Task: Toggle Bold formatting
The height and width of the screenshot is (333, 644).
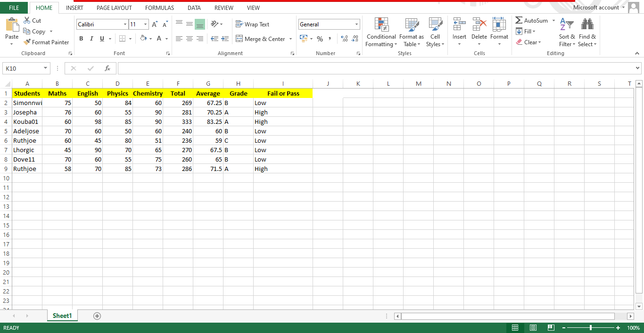Action: click(81, 39)
